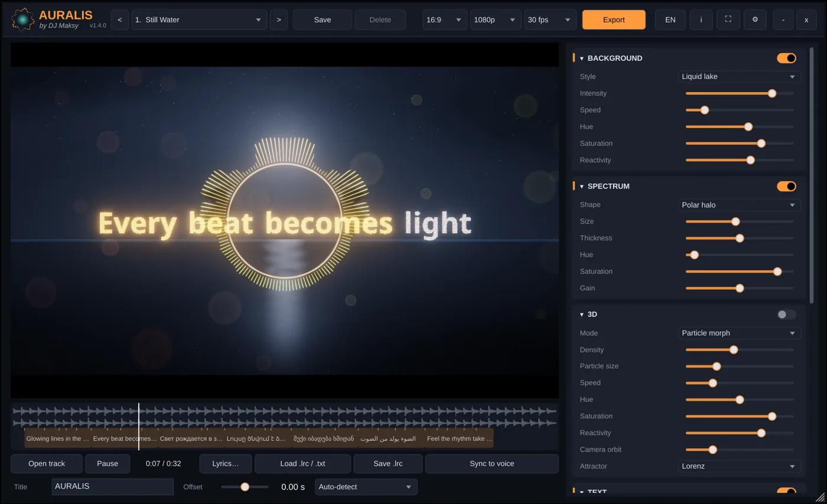Open the settings gear
This screenshot has height=504, width=827.
[x=755, y=19]
